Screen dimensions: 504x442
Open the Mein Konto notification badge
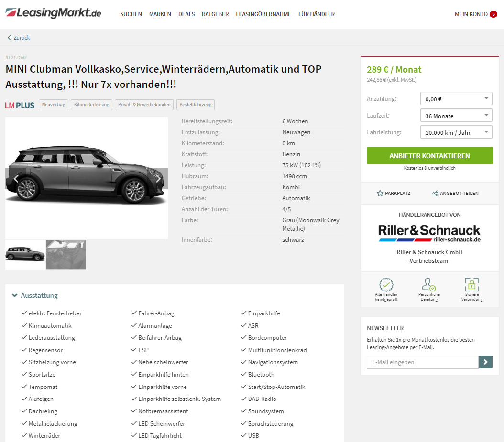click(x=493, y=14)
